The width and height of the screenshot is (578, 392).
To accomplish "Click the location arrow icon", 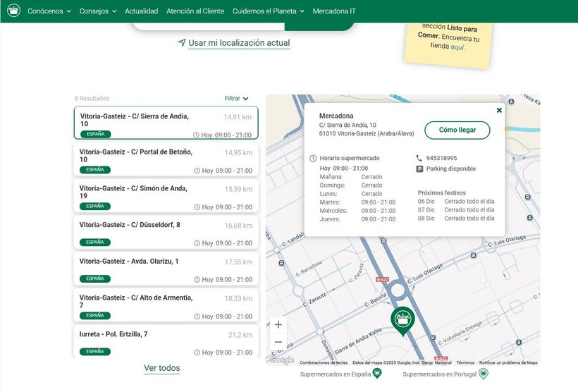I will 182,43.
